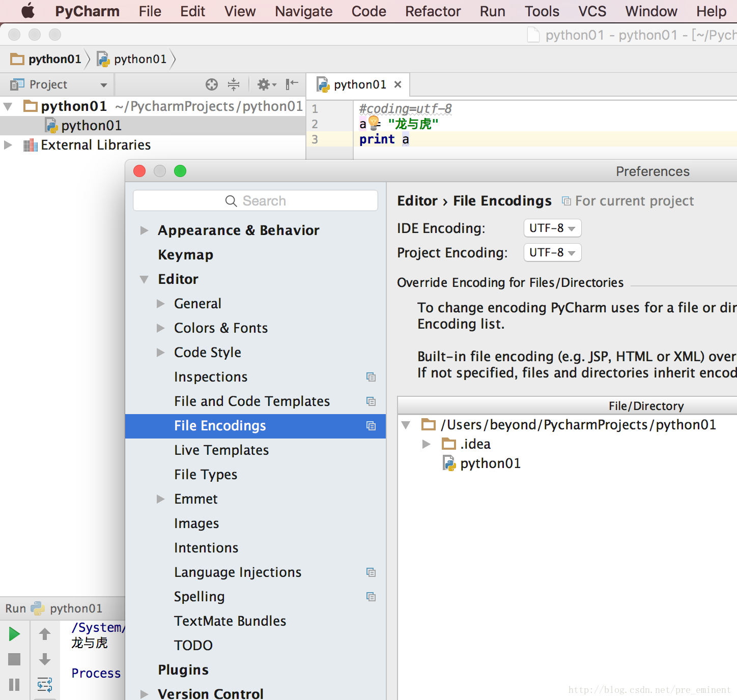The image size is (737, 700).
Task: Select Keymap in Preferences
Action: pos(186,255)
